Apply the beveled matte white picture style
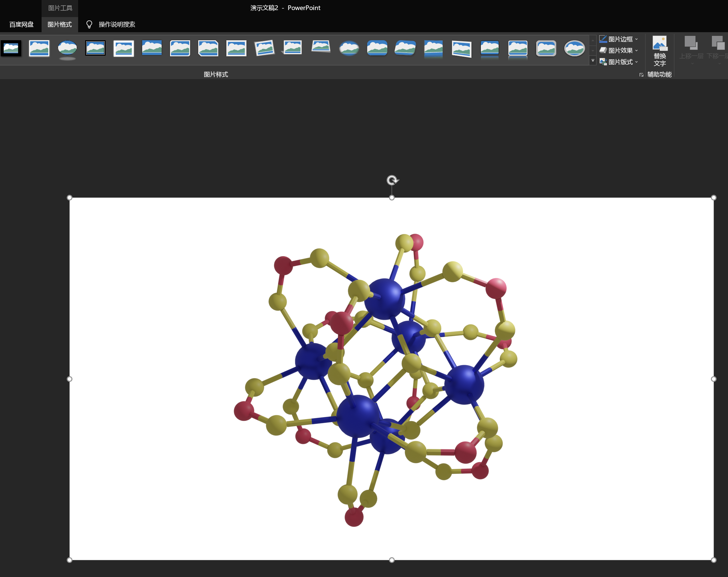Image resolution: width=728 pixels, height=577 pixels. [x=39, y=48]
